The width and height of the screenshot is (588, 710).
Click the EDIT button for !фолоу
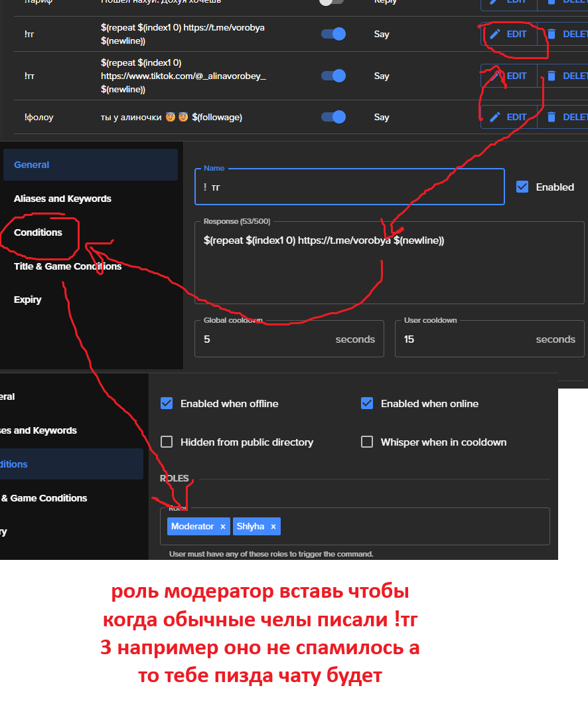508,117
